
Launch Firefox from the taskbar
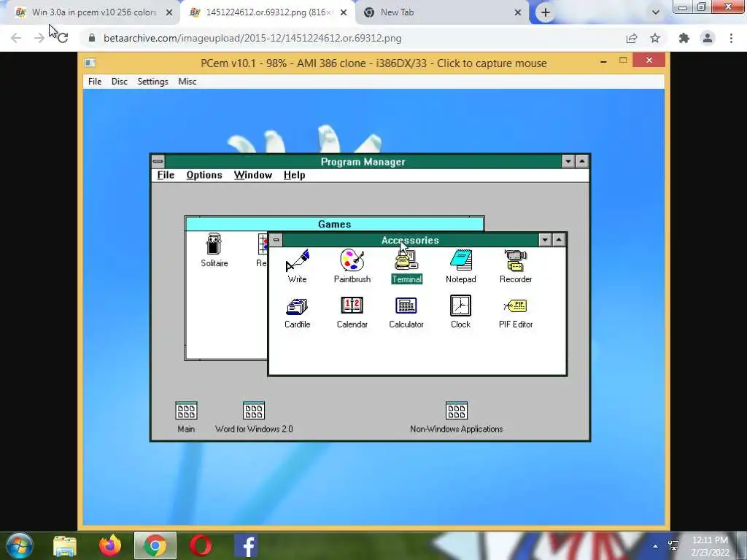110,545
